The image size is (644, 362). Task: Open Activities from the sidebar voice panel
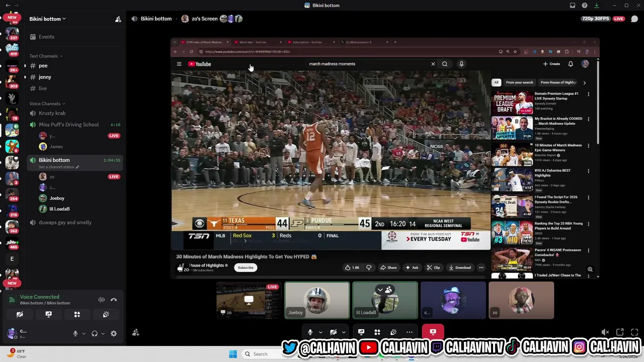77,314
